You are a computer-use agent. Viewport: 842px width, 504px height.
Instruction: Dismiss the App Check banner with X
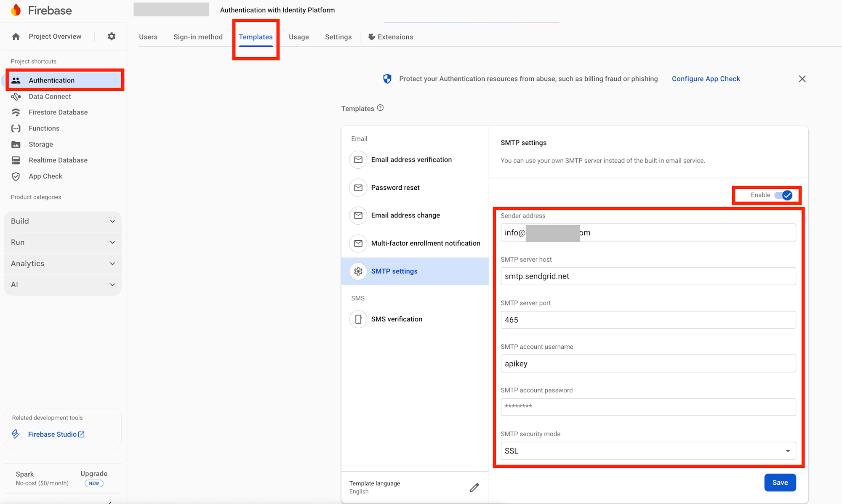(802, 79)
